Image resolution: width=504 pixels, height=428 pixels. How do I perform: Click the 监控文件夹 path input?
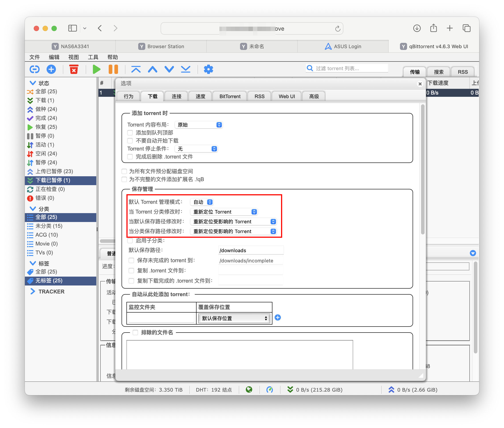coord(161,318)
